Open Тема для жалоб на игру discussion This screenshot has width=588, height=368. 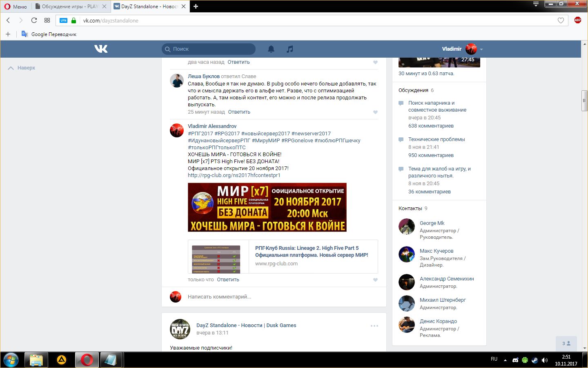tap(439, 172)
